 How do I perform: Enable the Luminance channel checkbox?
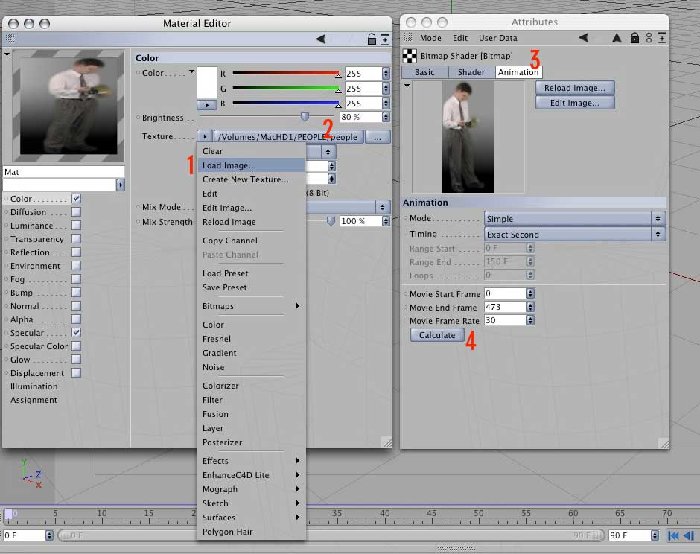coord(76,225)
